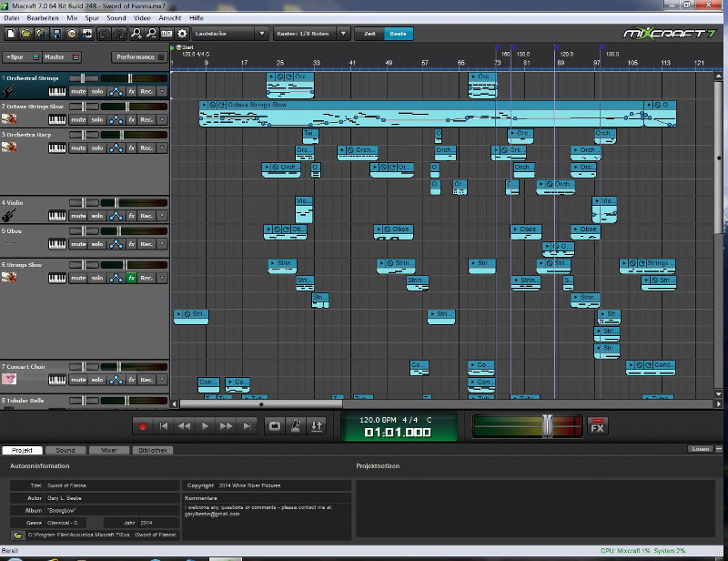Click the Lösen undock button

(701, 449)
